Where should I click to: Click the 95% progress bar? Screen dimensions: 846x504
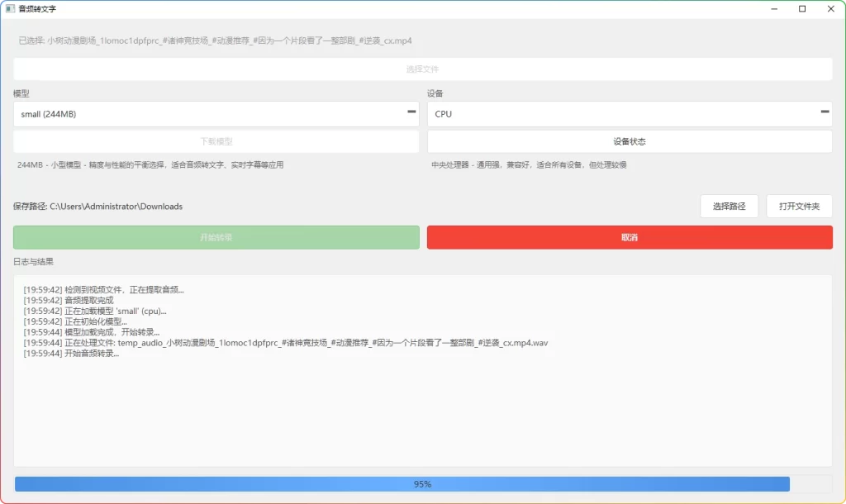tap(422, 483)
